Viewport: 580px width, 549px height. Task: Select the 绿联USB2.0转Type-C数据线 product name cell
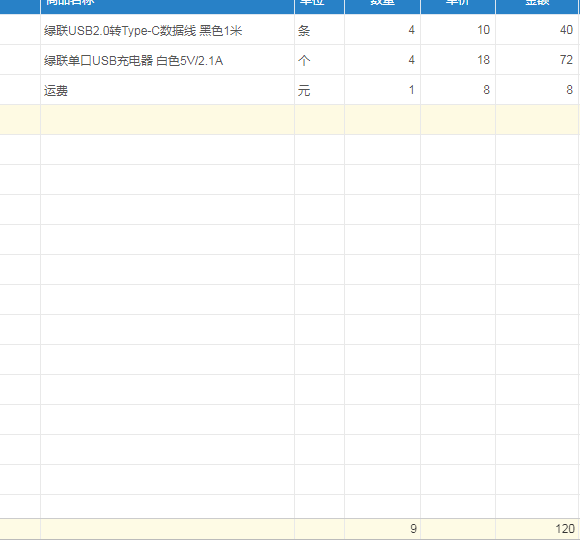[x=168, y=30]
